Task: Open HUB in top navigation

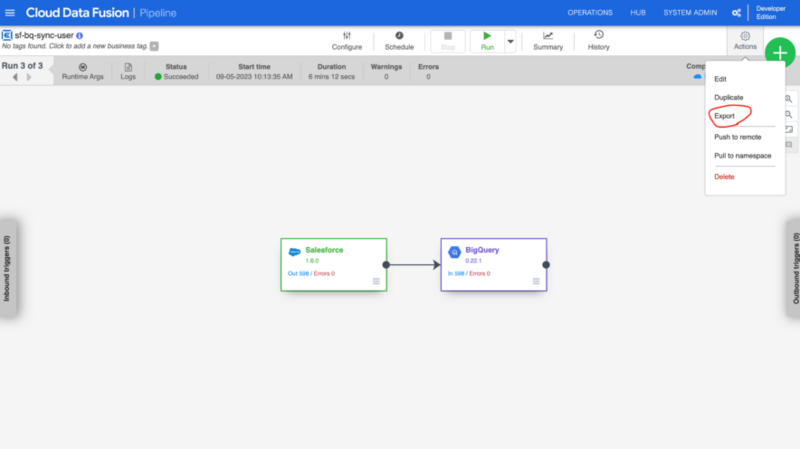Action: 638,13
